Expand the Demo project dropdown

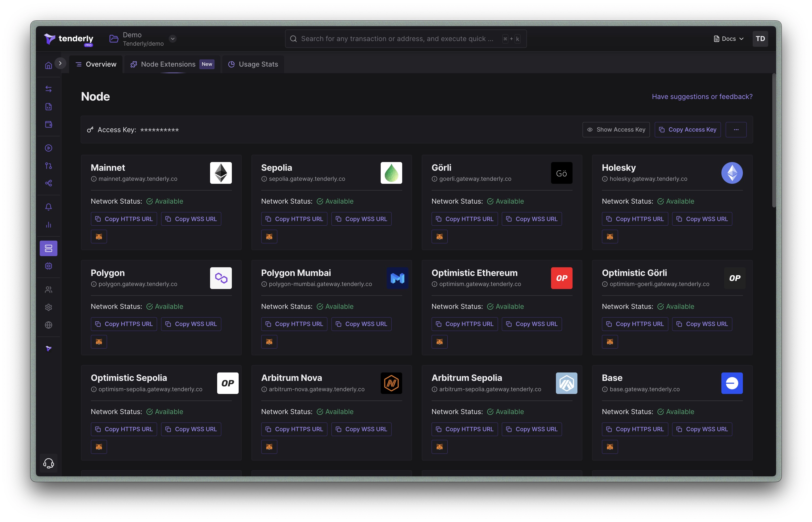point(173,39)
